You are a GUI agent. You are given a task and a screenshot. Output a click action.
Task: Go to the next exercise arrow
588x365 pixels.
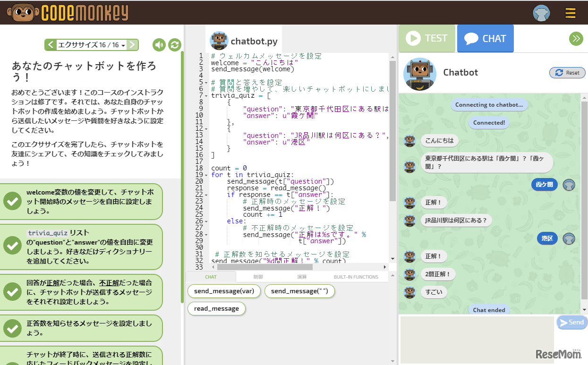pyautogui.click(x=133, y=45)
